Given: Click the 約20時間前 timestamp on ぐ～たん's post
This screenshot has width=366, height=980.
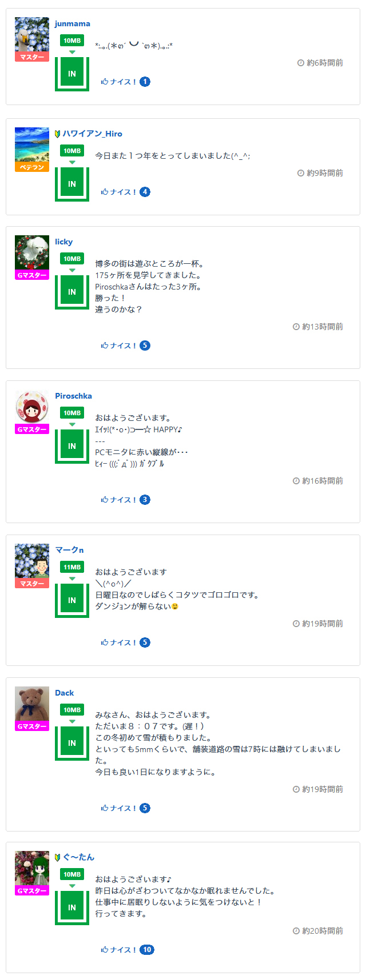Looking at the screenshot, I should point(319,931).
